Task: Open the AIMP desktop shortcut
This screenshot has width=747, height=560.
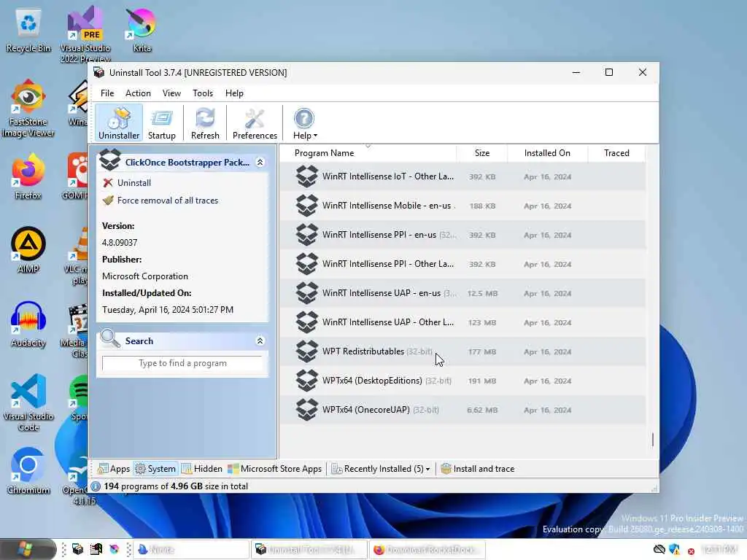Action: pos(28,250)
